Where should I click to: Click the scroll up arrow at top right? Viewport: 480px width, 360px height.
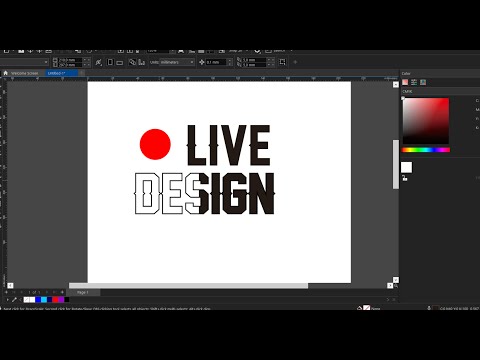coord(396,85)
